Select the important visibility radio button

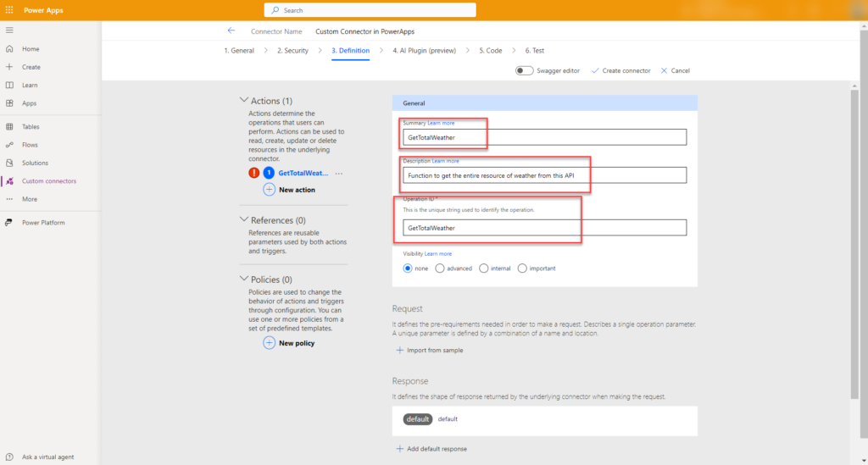pyautogui.click(x=522, y=268)
